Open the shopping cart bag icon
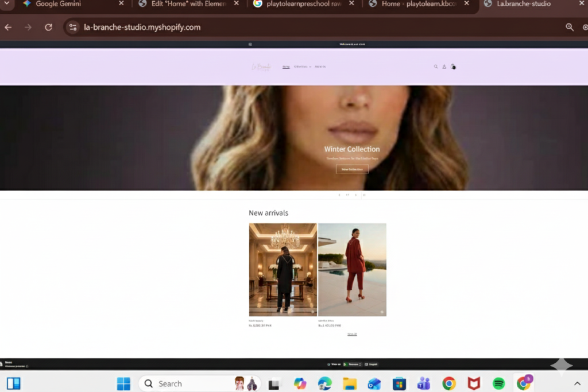This screenshot has height=392, width=588. coord(453,67)
